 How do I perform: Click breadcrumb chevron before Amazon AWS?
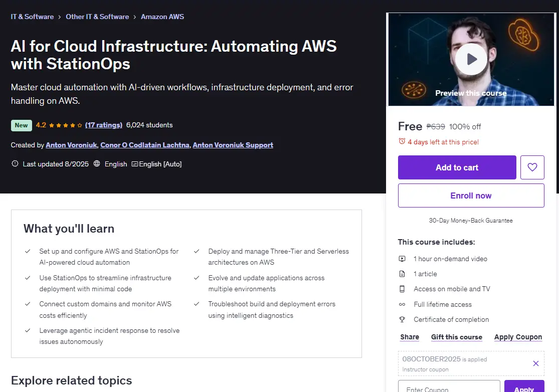point(135,17)
